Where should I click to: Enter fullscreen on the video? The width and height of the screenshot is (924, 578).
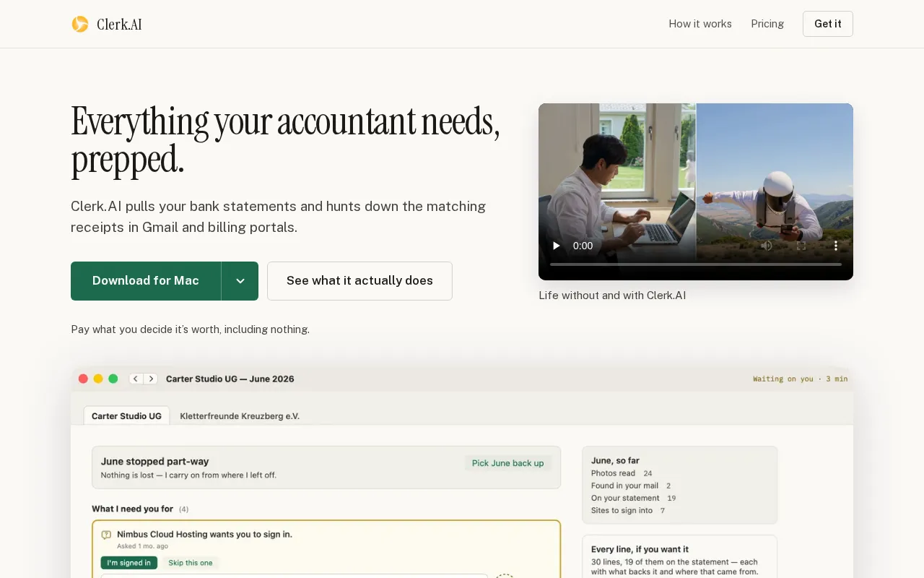pyautogui.click(x=801, y=246)
